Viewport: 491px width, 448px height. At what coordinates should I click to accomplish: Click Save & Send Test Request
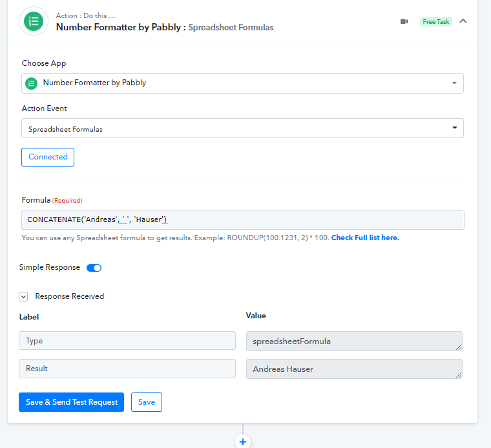(72, 402)
